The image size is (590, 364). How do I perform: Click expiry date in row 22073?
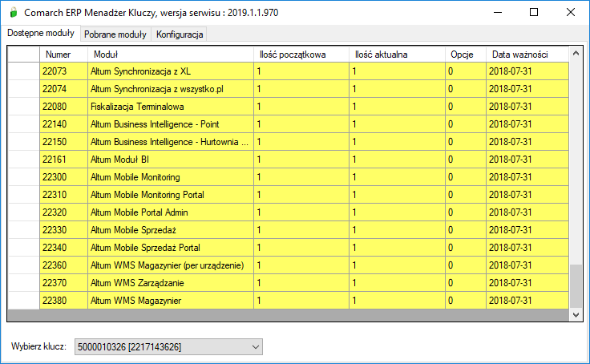(x=527, y=71)
